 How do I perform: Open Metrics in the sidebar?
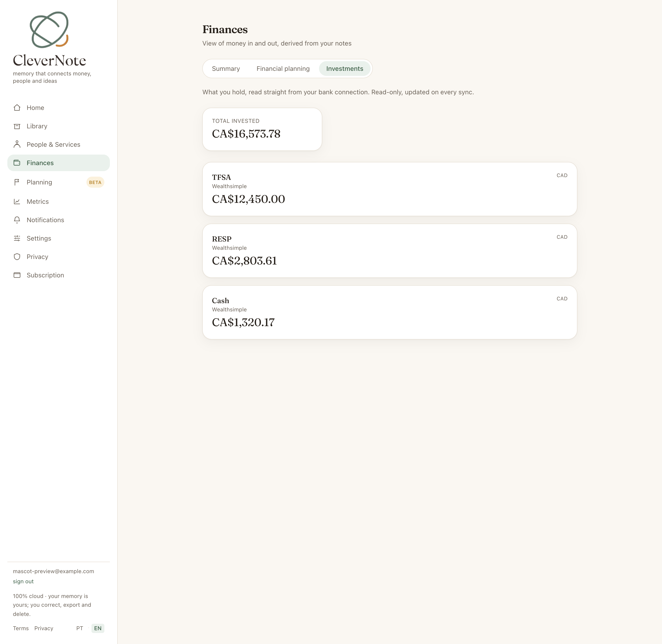[x=58, y=201]
